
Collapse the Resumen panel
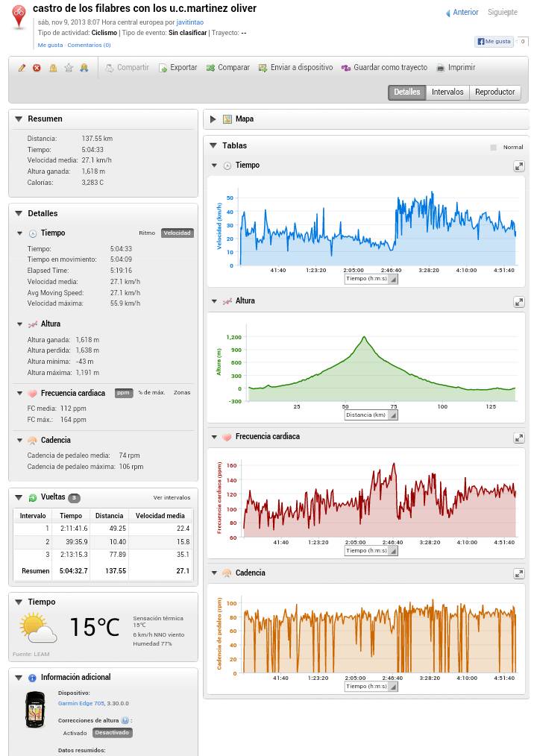click(x=19, y=119)
